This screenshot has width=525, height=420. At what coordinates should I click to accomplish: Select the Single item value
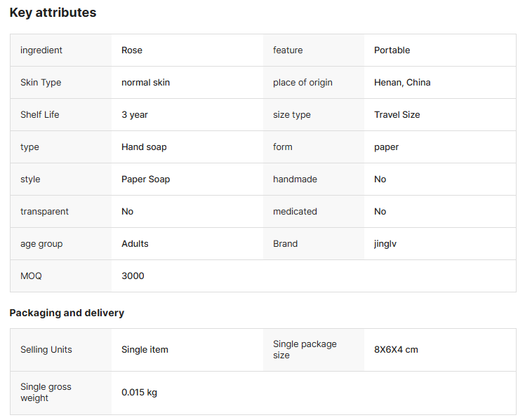[145, 350]
